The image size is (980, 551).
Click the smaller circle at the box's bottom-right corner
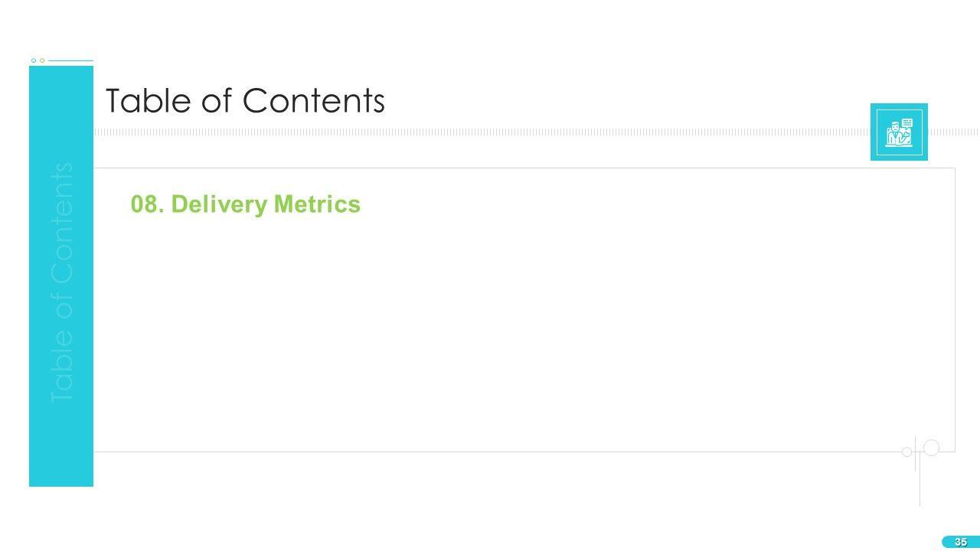coord(907,452)
